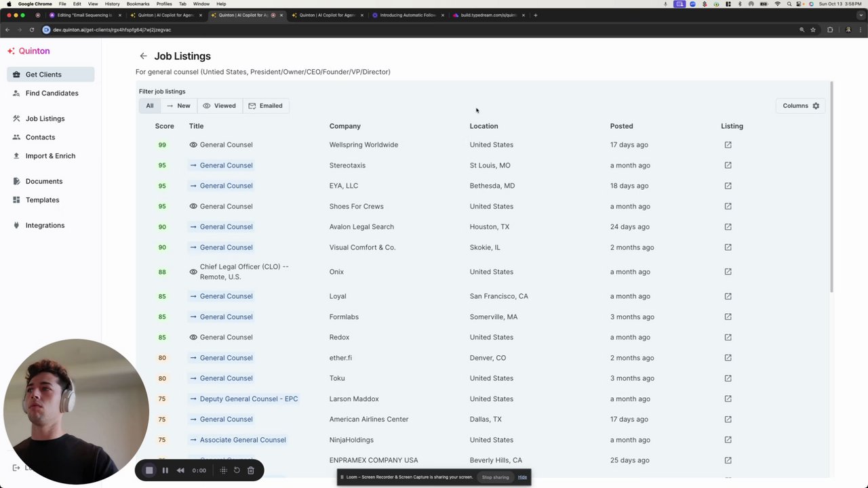
Task: Open Chrome Bookmarks menu
Action: 138,4
